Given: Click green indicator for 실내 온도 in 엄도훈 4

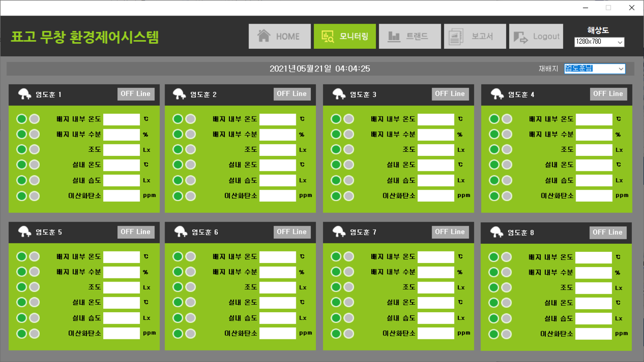Looking at the screenshot, I should [x=494, y=165].
